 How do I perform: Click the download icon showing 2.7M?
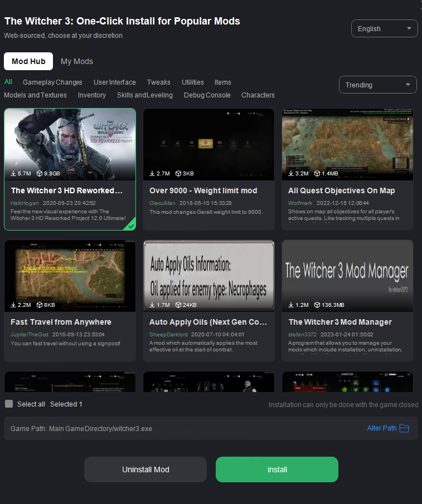click(152, 173)
